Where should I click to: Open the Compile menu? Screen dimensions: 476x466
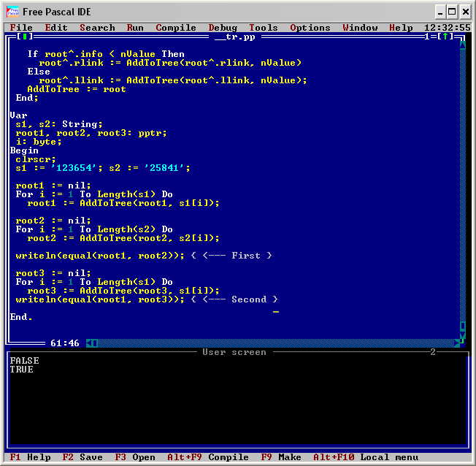tap(175, 28)
